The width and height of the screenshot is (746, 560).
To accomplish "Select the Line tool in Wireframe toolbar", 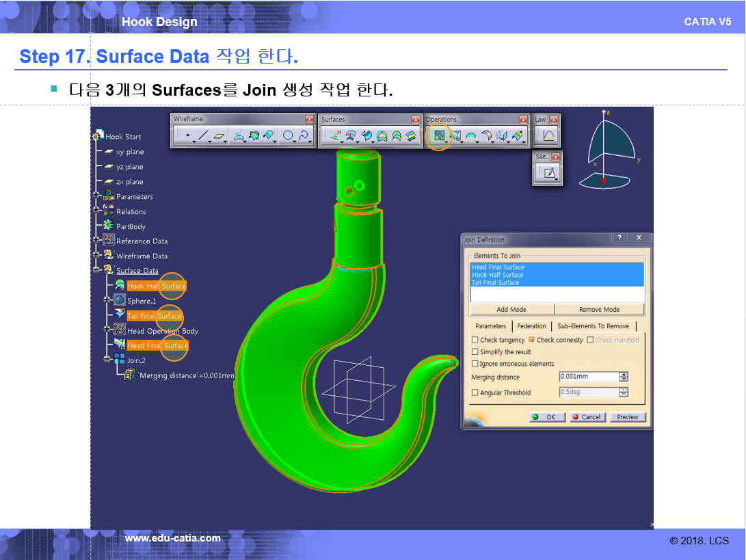I will [203, 136].
